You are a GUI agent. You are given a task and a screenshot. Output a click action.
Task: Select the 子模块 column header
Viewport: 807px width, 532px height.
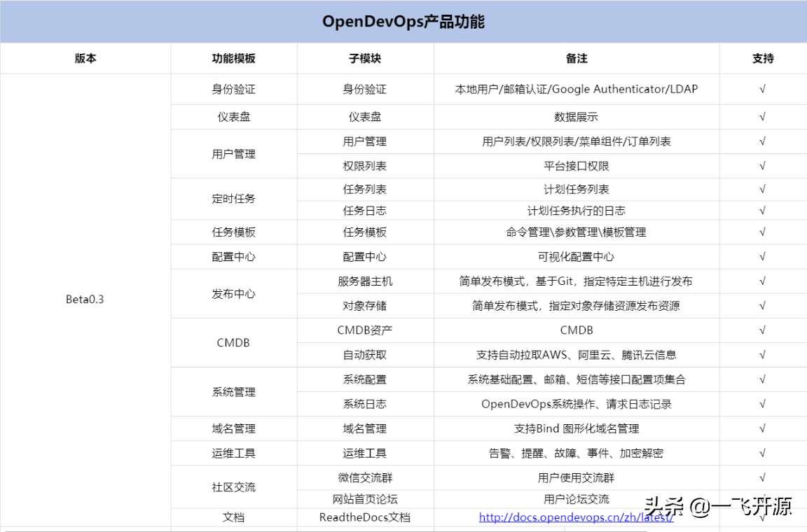point(365,58)
